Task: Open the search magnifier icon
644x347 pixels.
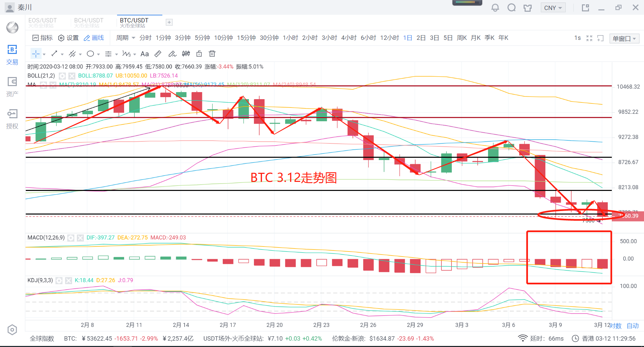Action: (x=512, y=8)
